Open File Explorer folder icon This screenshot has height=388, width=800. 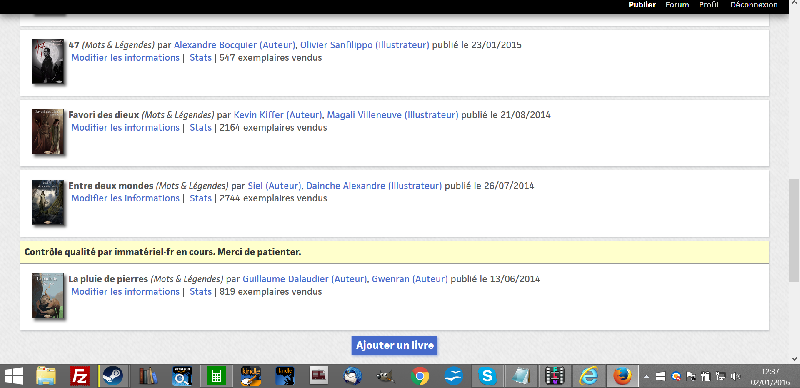click(x=46, y=377)
